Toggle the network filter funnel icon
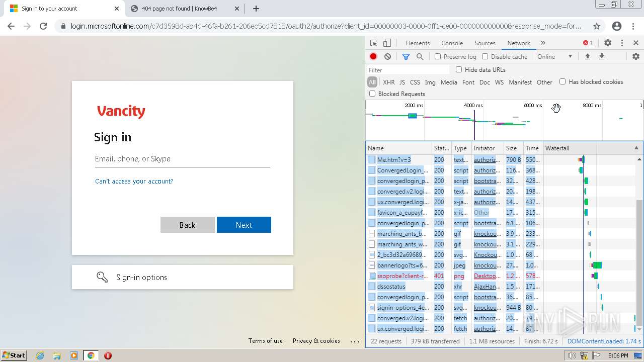Screen dimensions: 644x362 [406, 57]
